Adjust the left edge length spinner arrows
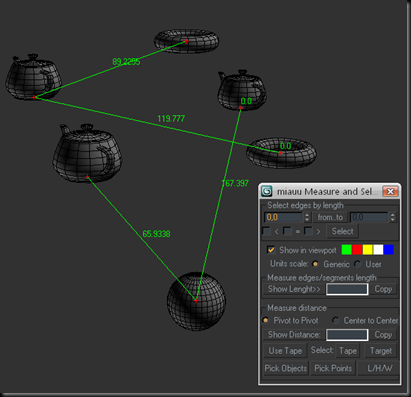 tap(307, 217)
